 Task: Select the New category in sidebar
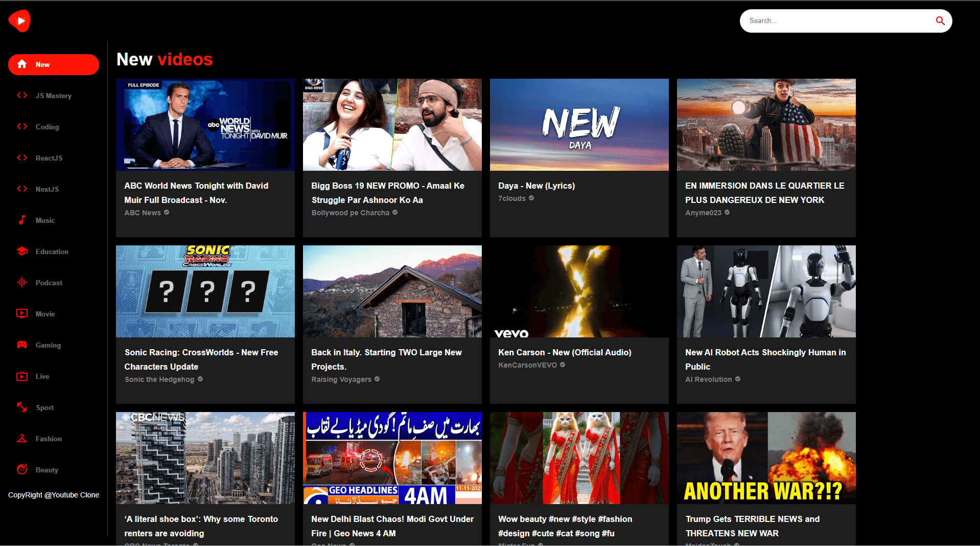(54, 64)
